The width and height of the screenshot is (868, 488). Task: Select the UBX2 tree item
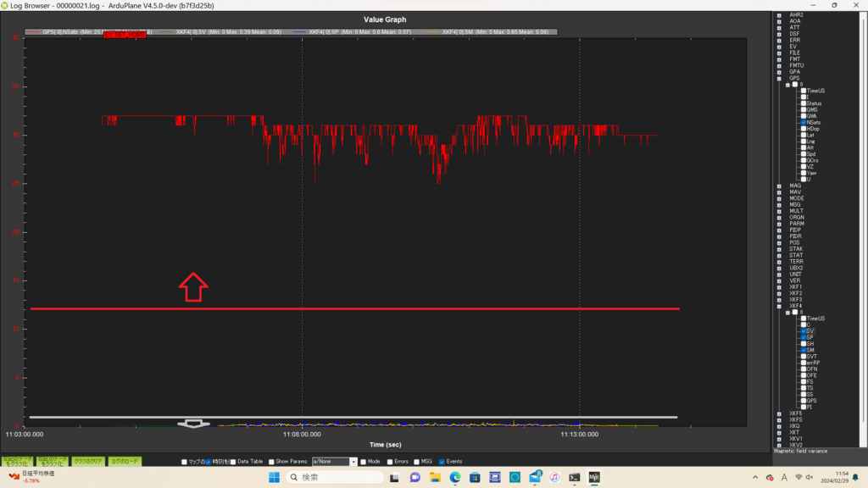797,268
